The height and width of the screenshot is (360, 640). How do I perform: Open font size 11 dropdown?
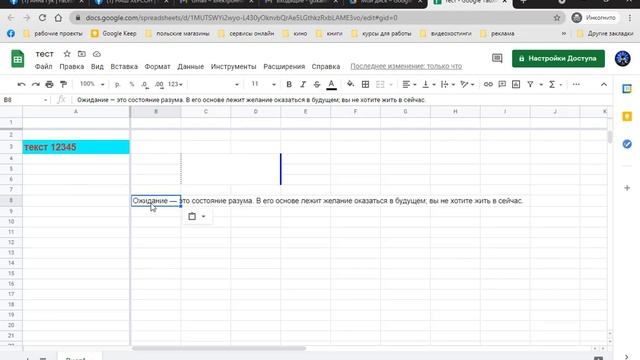263,84
